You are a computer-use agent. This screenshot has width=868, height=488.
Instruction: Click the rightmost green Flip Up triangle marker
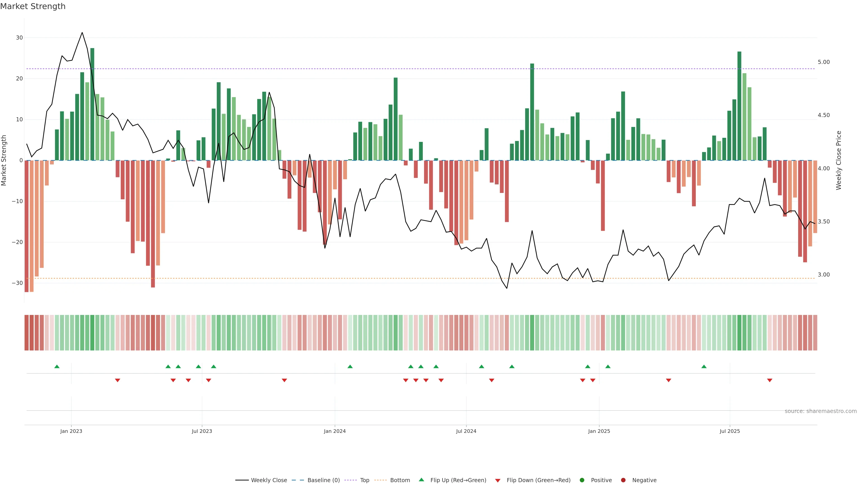click(704, 366)
